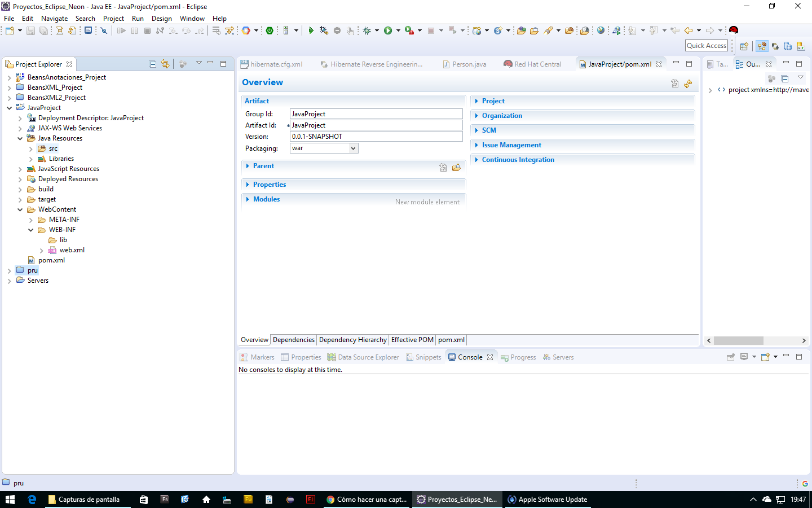
Task: Click the green power Spring Boot icon
Action: coord(270,30)
